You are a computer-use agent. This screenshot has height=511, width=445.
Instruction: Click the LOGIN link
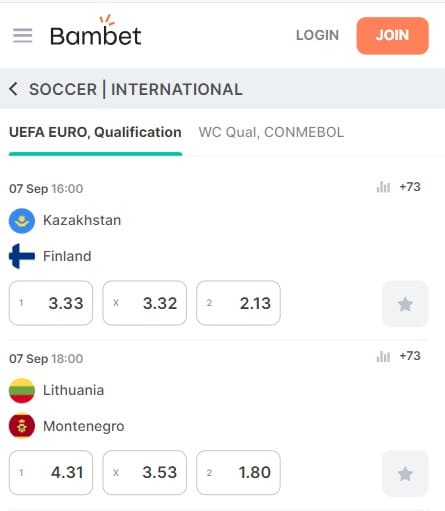pyautogui.click(x=317, y=35)
